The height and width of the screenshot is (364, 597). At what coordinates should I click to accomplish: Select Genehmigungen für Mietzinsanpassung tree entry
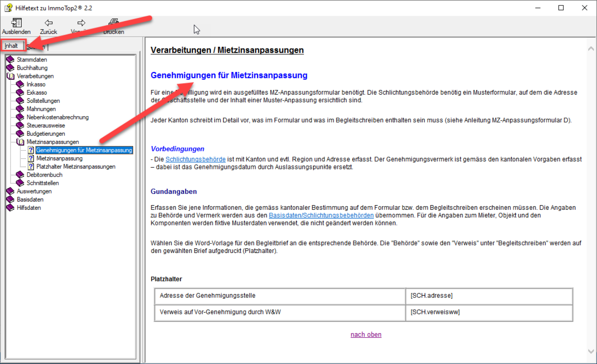84,150
